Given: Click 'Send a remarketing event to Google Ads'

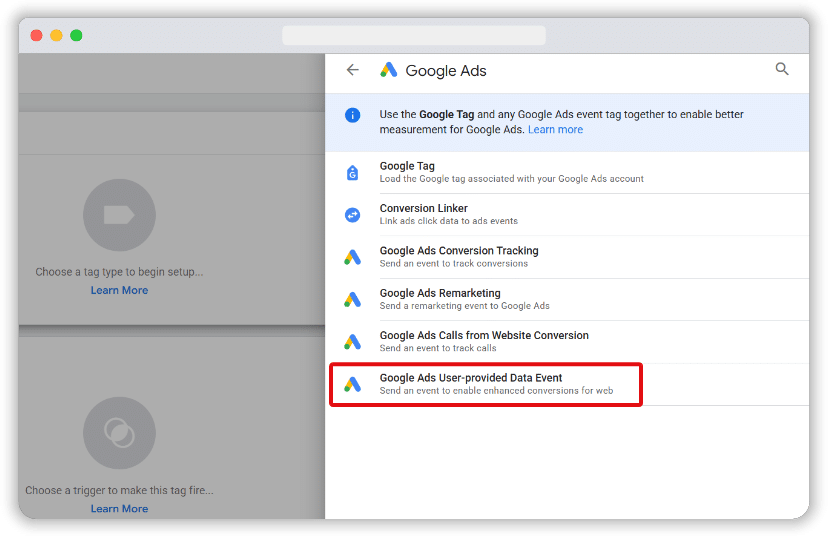Looking at the screenshot, I should pos(464,306).
